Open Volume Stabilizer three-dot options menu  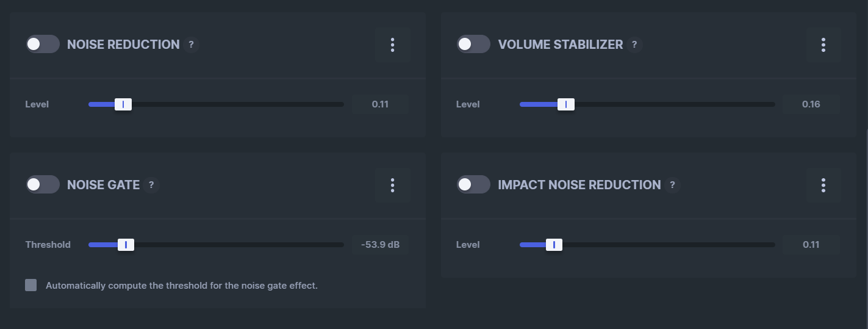tap(823, 45)
